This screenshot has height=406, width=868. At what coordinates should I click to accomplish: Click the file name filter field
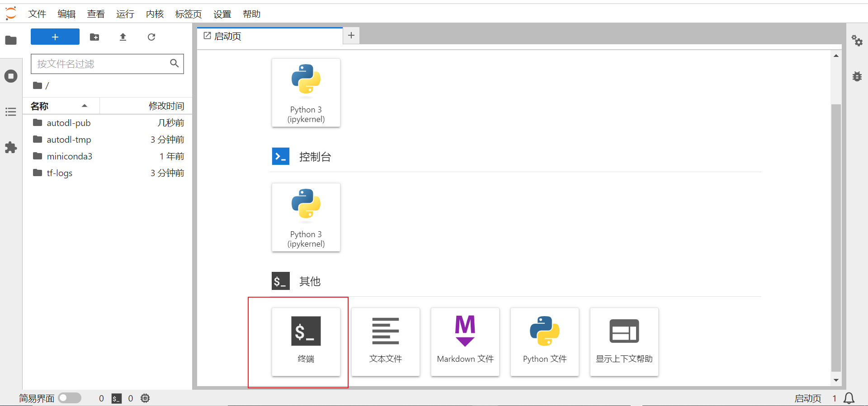tap(107, 64)
